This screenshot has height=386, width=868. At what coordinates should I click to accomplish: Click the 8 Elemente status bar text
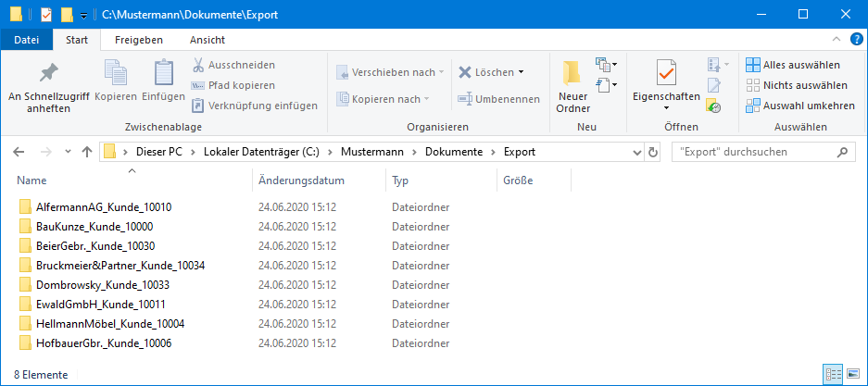point(41,375)
